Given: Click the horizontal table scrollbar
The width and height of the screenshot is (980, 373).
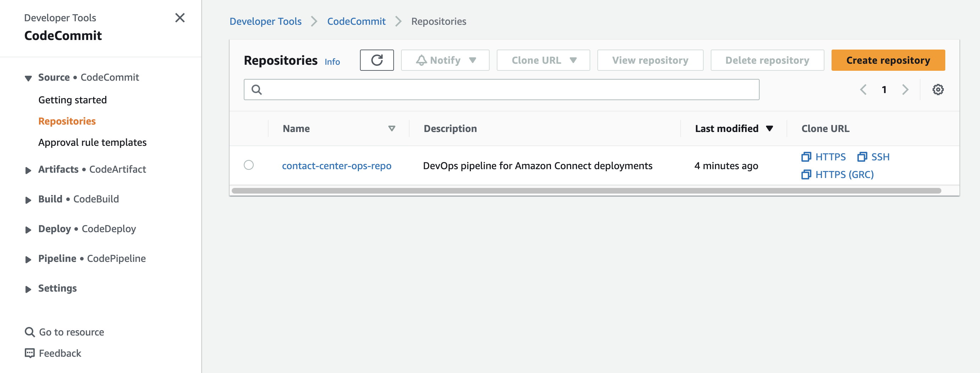Looking at the screenshot, I should coord(586,191).
